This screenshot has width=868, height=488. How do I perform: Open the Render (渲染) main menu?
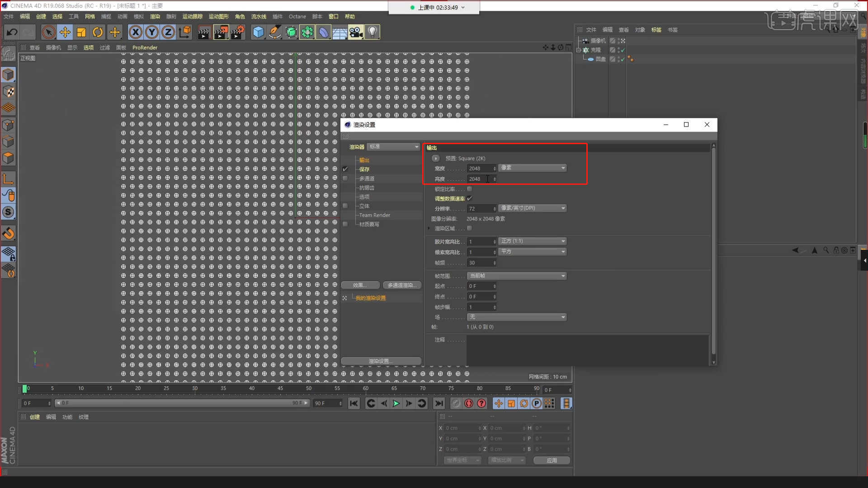click(x=155, y=16)
